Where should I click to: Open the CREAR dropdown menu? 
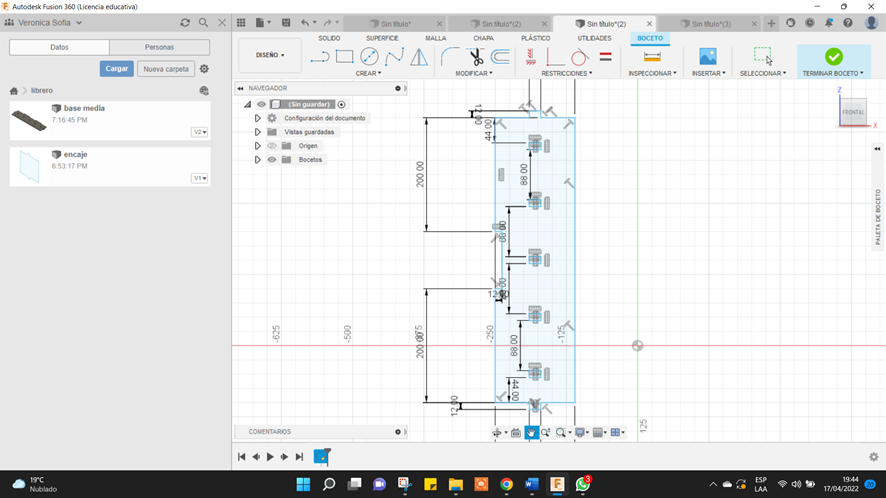(368, 73)
